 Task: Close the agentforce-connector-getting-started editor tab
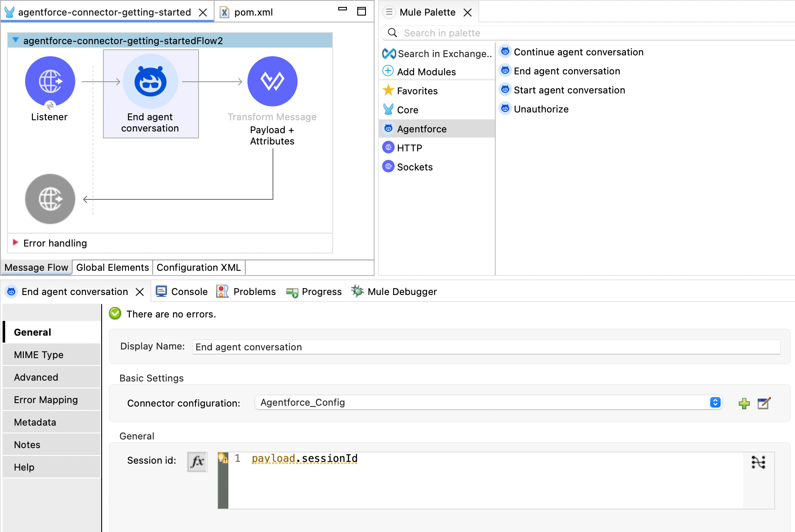pos(203,13)
